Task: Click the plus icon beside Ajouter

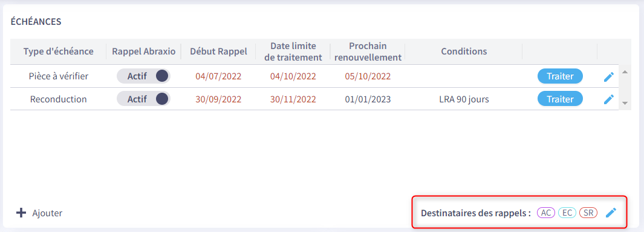Action: pos(21,213)
